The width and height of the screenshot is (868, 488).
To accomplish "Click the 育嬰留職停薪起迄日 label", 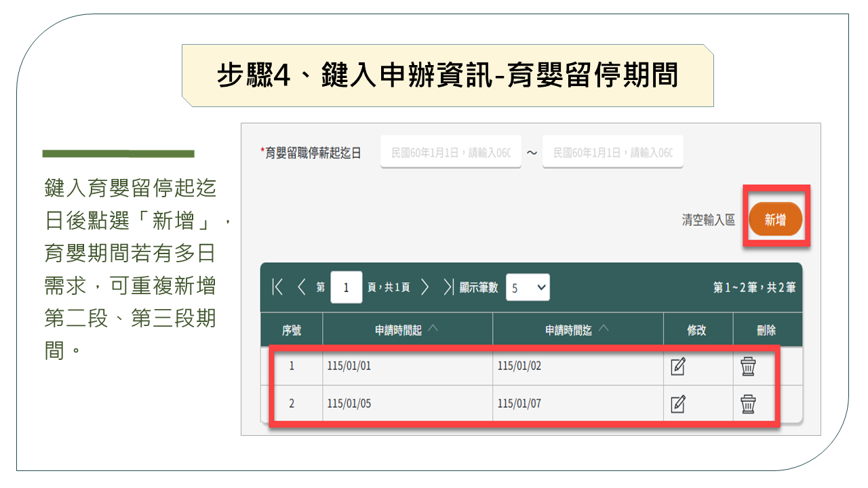I will (311, 153).
